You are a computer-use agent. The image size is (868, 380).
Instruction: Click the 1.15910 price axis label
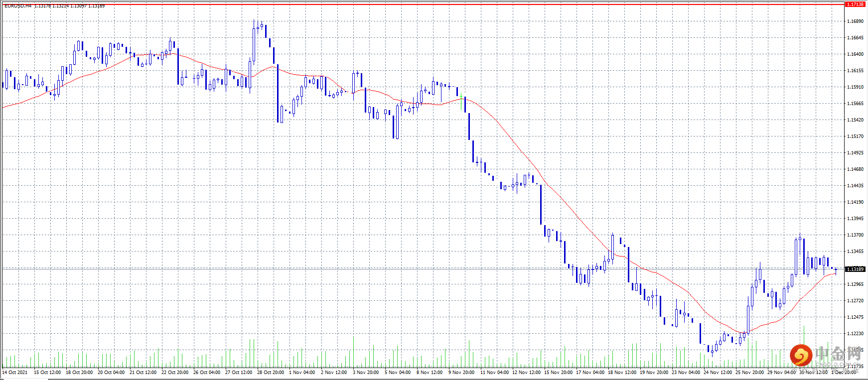855,87
